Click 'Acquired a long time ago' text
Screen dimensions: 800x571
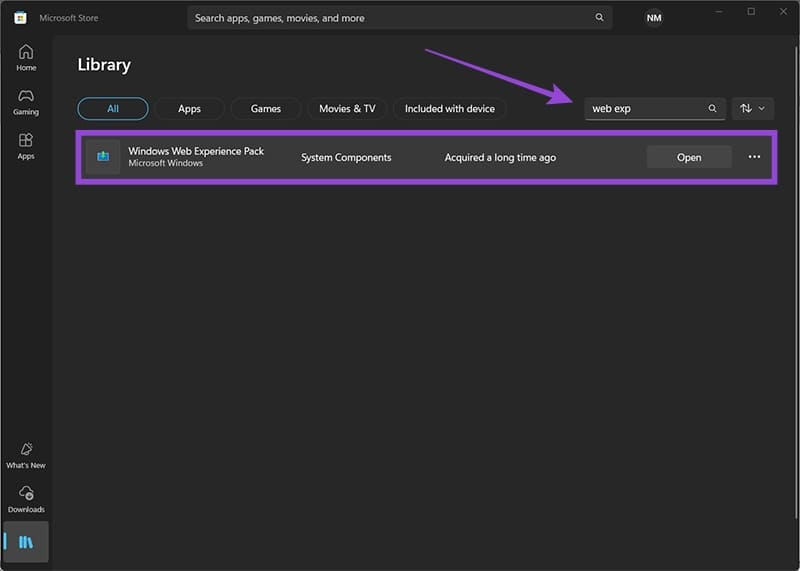click(500, 157)
